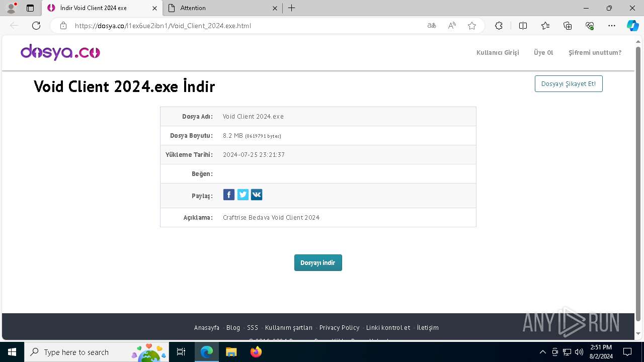Viewport: 644px width, 362px height.
Task: Open Task View on the taskbar
Action: [x=181, y=352]
